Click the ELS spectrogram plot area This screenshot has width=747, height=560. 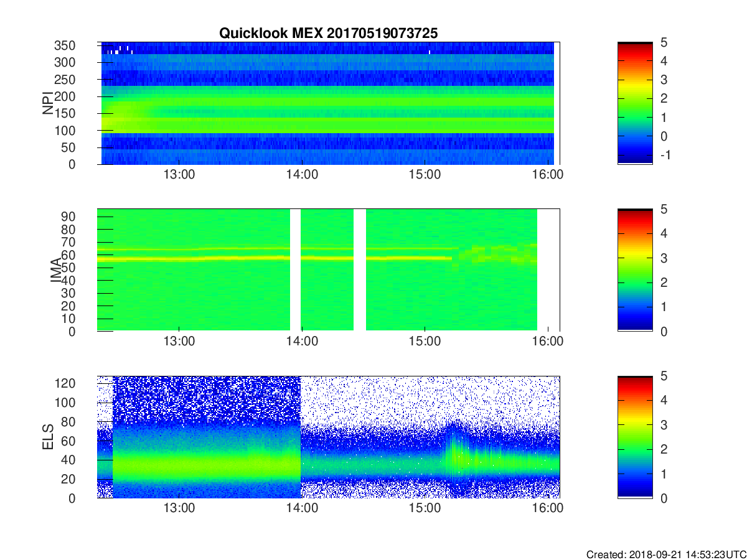click(328, 437)
